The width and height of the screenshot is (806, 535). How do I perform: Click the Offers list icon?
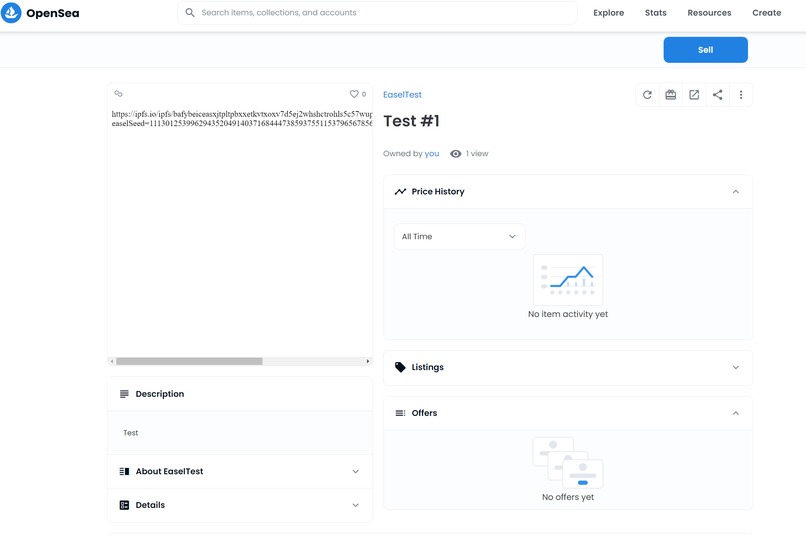[400, 413]
